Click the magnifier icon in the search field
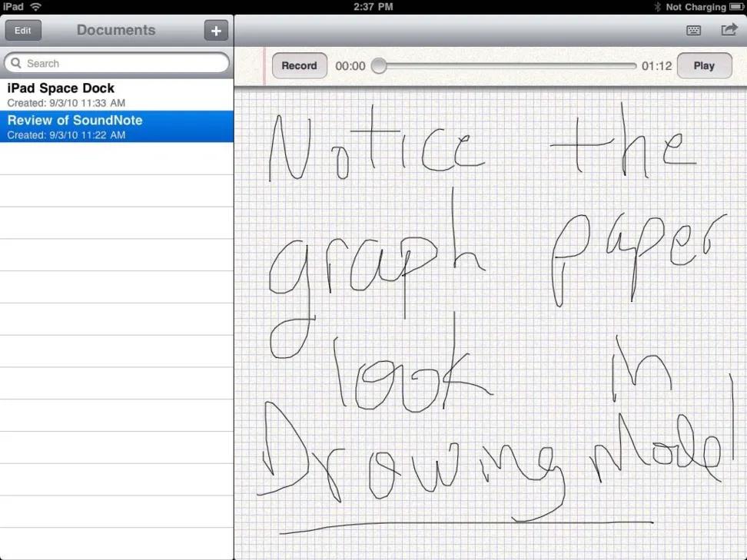The height and width of the screenshot is (560, 747). 15,63
